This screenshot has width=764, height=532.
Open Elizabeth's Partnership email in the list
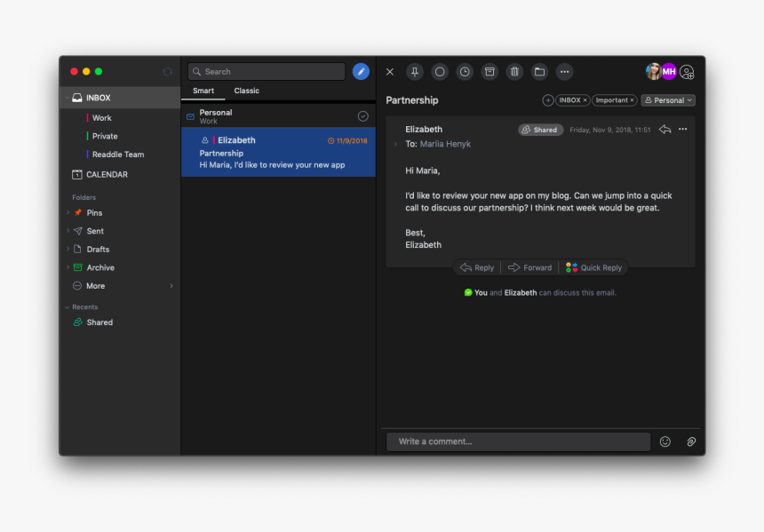click(278, 152)
